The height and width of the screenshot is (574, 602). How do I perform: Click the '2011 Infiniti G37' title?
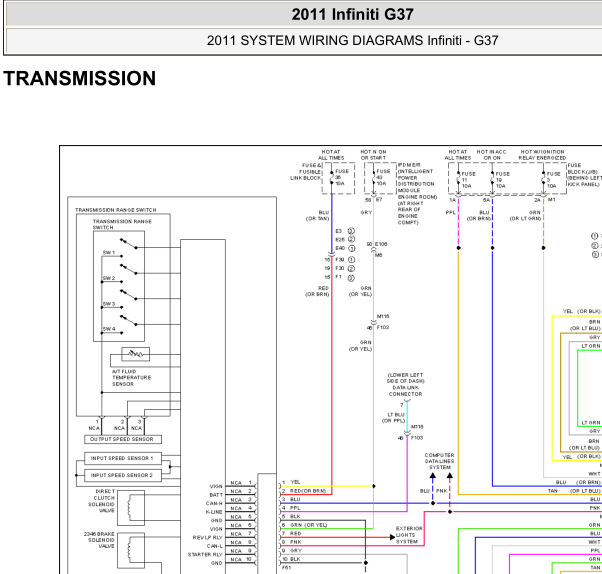pos(352,15)
